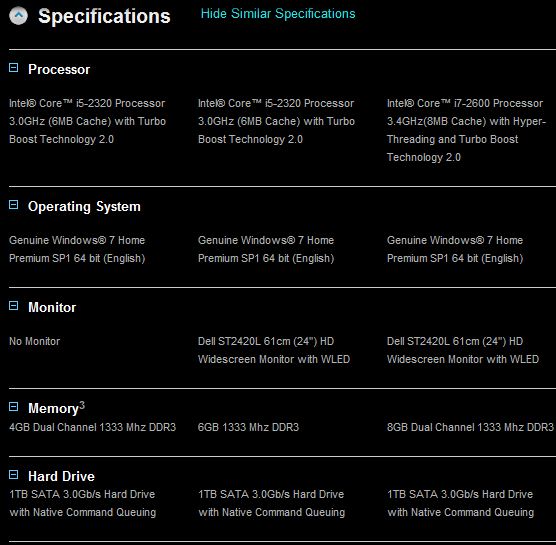Select the 8GB Dual Channel memory entry
The image size is (556, 545).
(470, 427)
